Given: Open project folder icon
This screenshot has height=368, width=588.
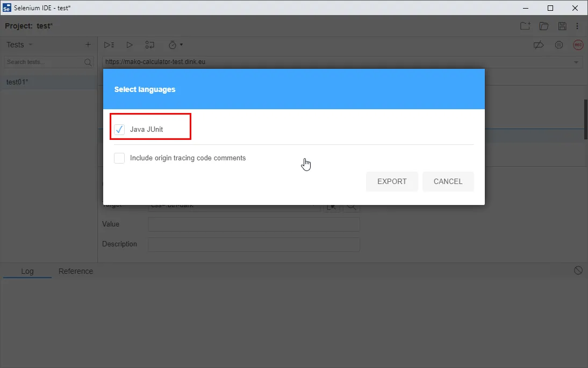Looking at the screenshot, I should click(544, 26).
